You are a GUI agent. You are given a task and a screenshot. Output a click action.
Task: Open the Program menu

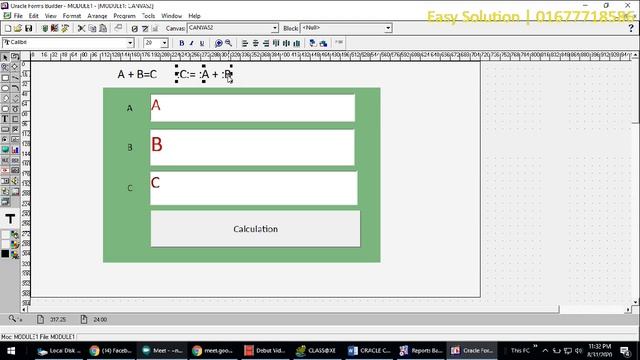(124, 16)
